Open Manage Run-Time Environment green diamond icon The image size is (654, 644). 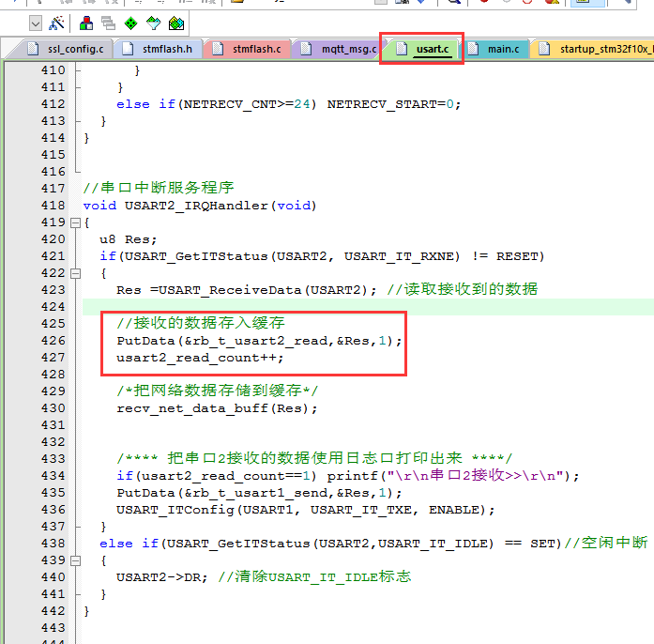point(131,23)
